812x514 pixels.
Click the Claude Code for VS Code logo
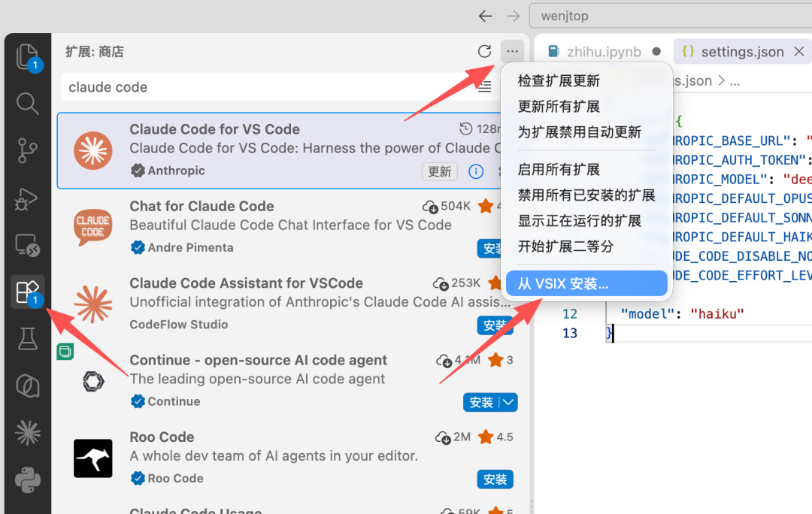click(x=92, y=150)
